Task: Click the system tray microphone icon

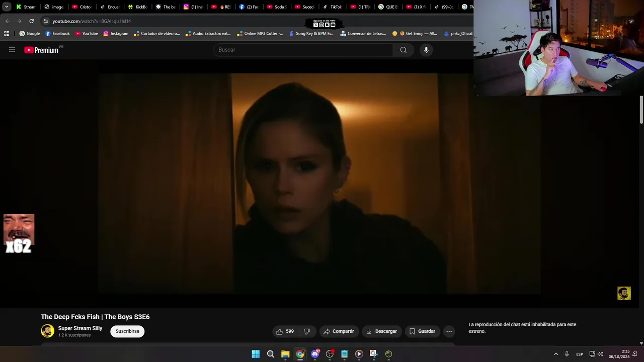Action: coord(567,354)
